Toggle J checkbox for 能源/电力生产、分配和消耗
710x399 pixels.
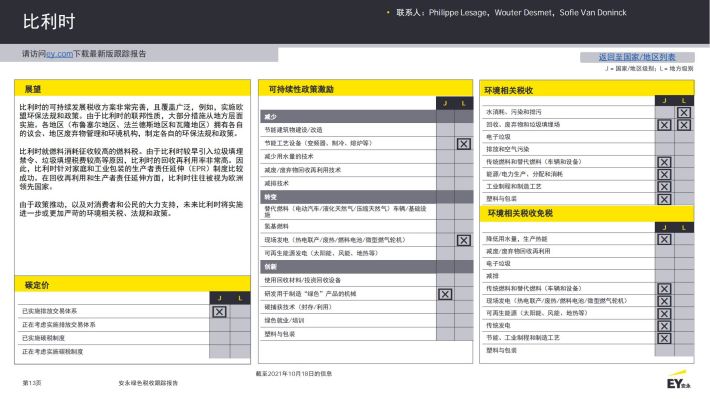(x=664, y=175)
